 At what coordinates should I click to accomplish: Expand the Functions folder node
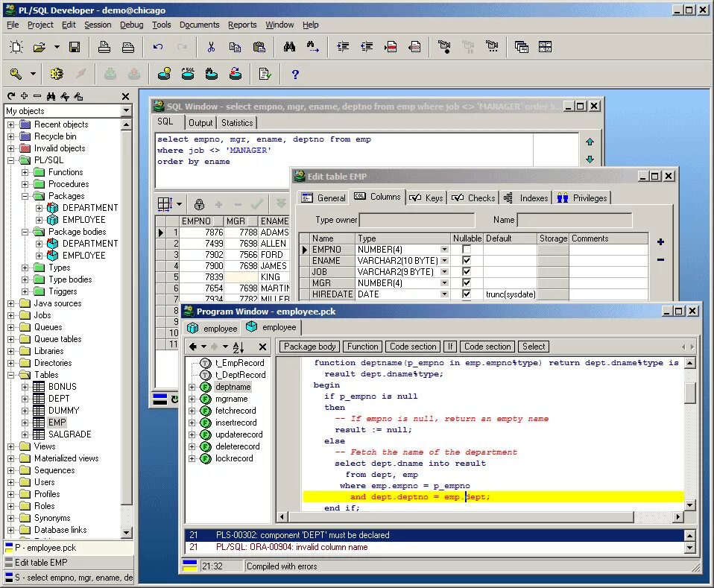(x=25, y=172)
